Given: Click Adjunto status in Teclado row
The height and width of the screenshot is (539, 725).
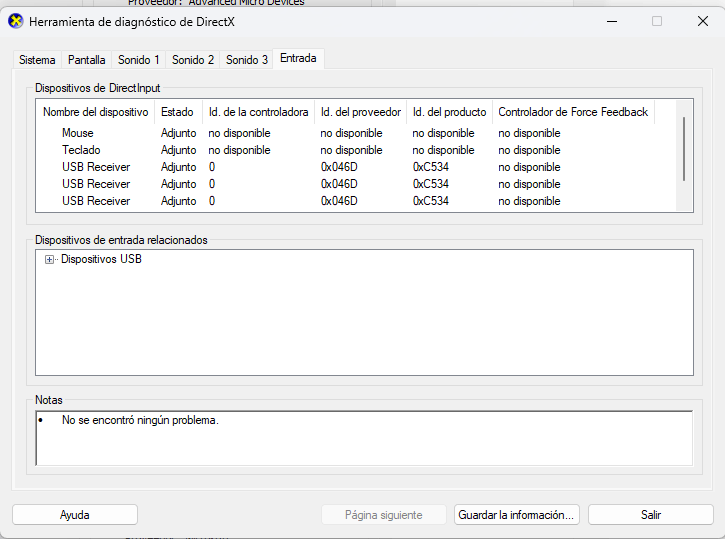Looking at the screenshot, I should (178, 150).
